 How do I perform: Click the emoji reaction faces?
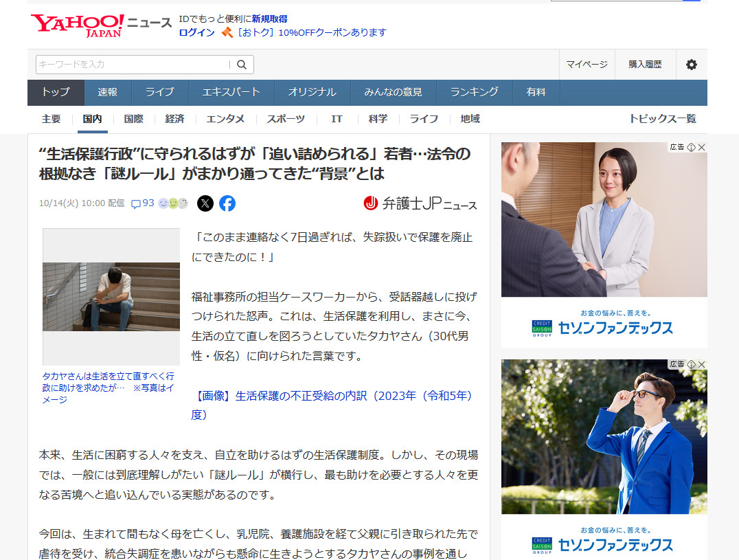pyautogui.click(x=173, y=203)
